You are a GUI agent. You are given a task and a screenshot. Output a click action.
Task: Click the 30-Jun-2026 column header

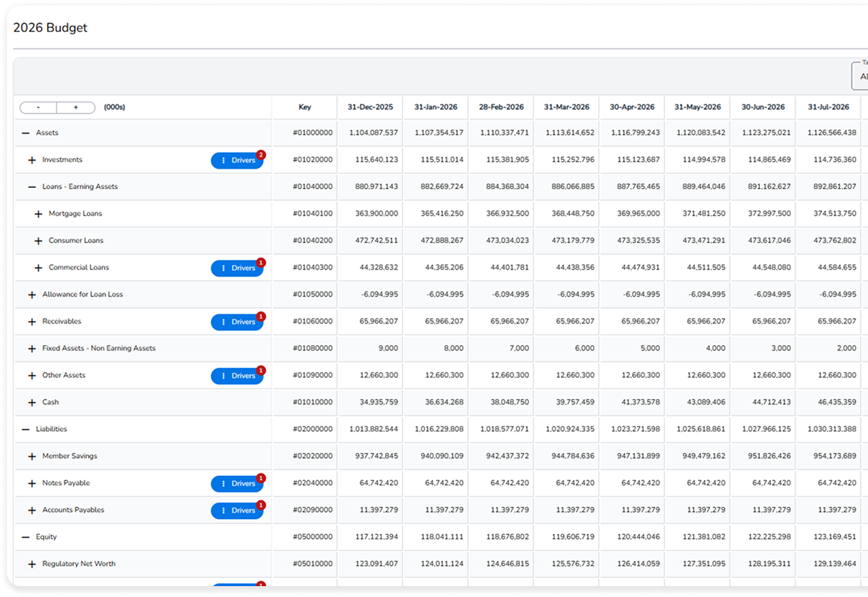763,107
